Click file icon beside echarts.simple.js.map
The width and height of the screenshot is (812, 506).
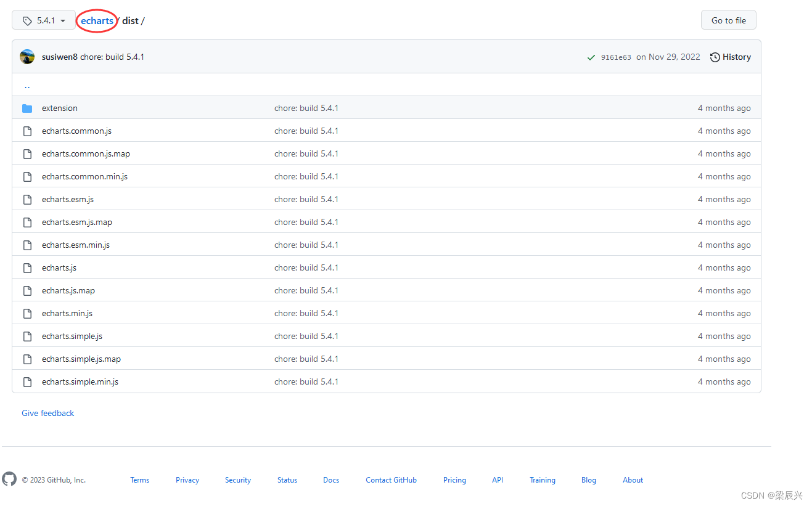27,359
